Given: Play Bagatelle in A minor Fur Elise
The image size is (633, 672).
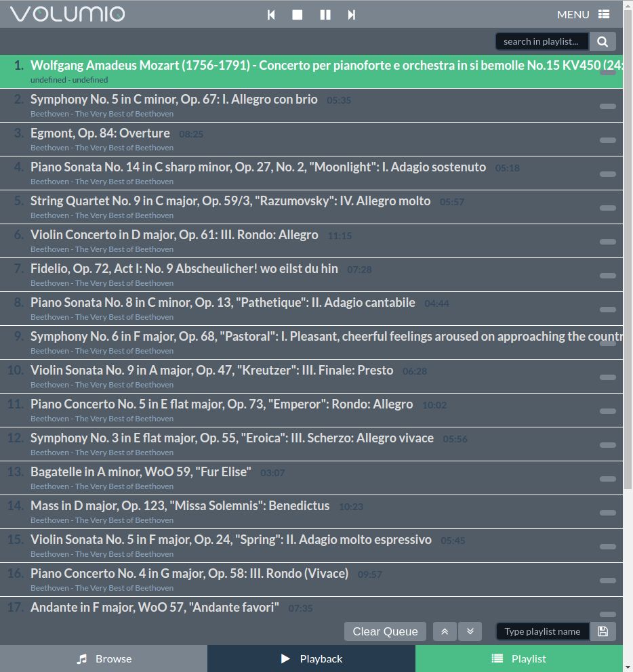Looking at the screenshot, I should click(x=311, y=478).
